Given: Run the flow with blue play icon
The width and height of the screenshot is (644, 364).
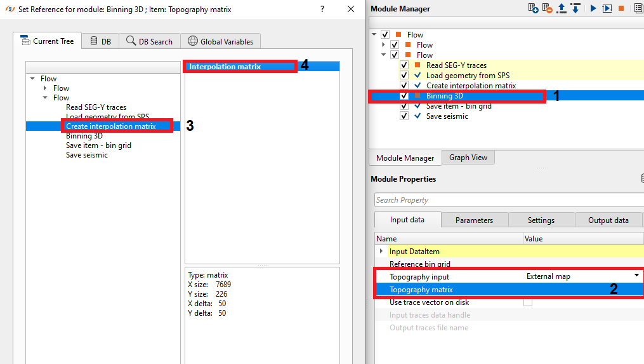Looking at the screenshot, I should pyautogui.click(x=593, y=8).
